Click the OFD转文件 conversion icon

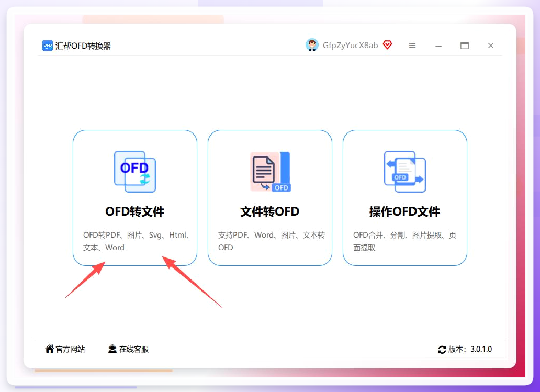coord(135,172)
